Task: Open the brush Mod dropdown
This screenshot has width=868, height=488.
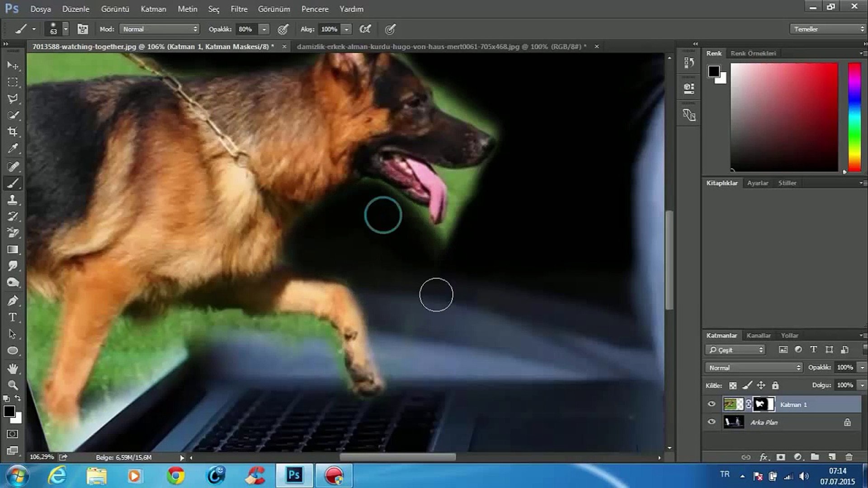Action: [160, 29]
